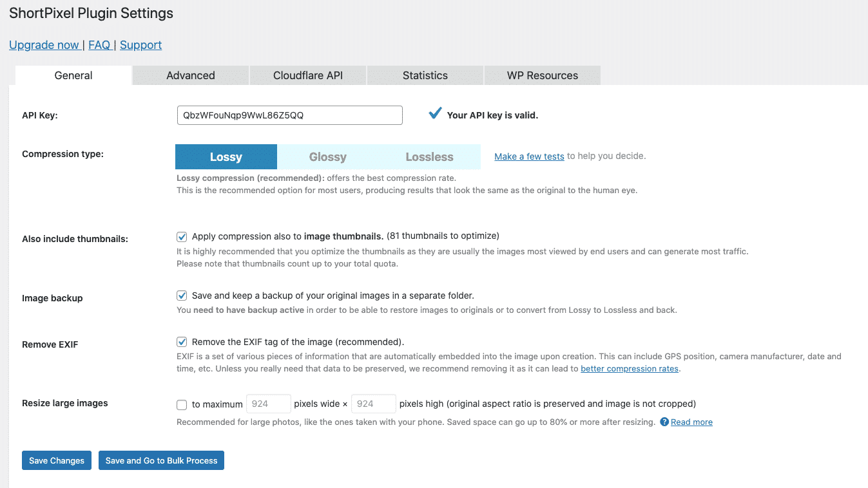The image size is (868, 488).
Task: Open the Advanced tab
Action: 191,75
